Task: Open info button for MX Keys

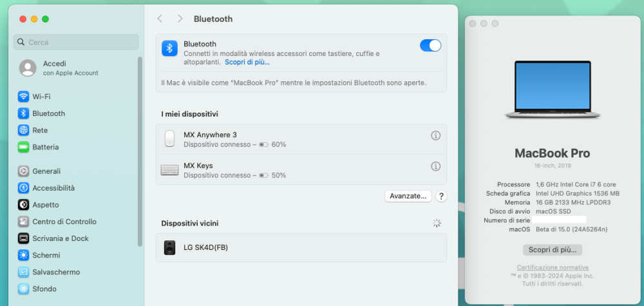Action: pyautogui.click(x=436, y=166)
